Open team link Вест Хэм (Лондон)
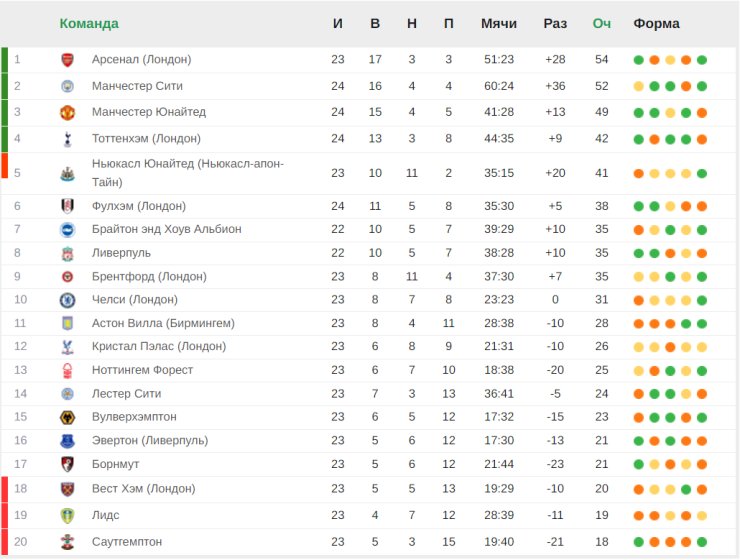740x560 pixels. [143, 488]
